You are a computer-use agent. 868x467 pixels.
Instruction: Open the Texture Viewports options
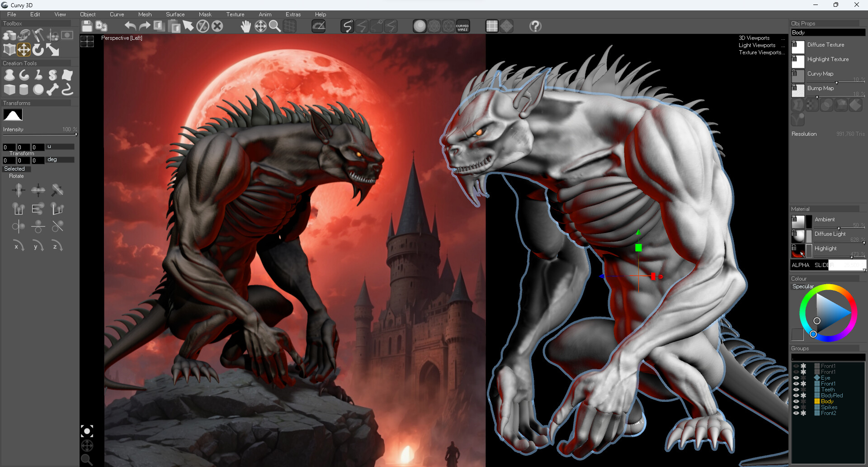[x=761, y=52]
